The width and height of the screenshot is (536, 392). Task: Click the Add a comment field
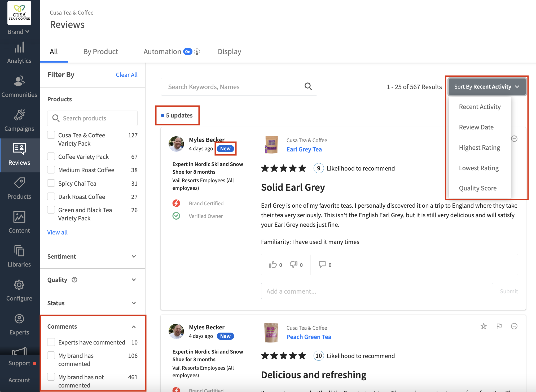377,291
